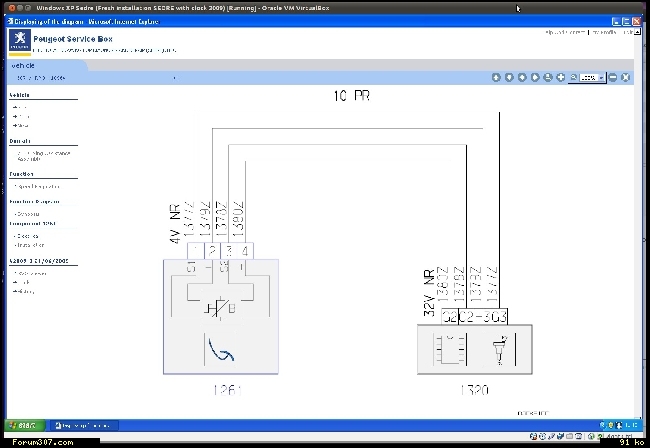Select the Internet Explorer taskbar window button
650x448 pixels.
tap(82, 426)
